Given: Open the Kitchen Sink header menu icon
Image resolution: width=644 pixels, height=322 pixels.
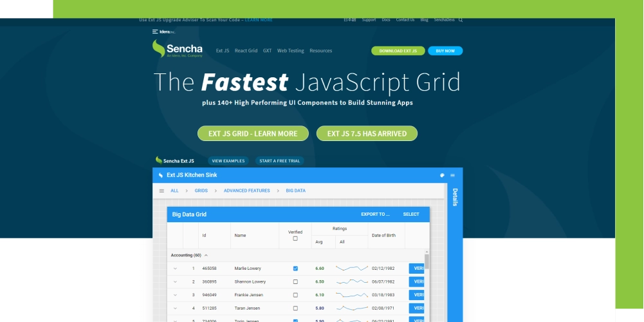Looking at the screenshot, I should point(453,175).
